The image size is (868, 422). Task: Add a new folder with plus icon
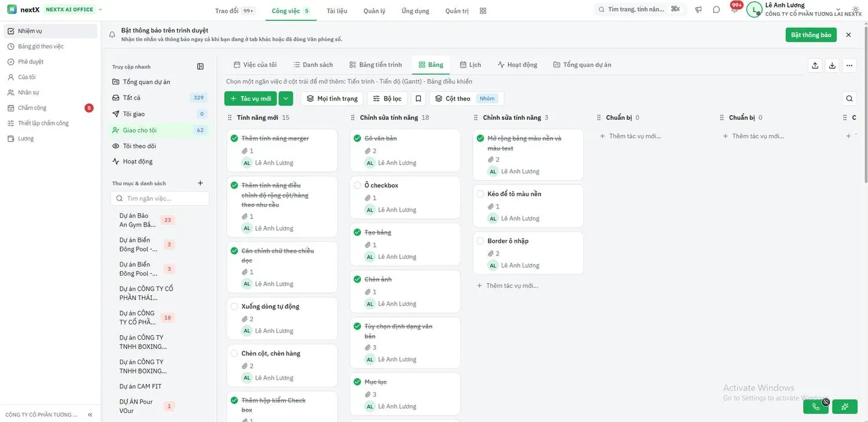click(x=200, y=183)
